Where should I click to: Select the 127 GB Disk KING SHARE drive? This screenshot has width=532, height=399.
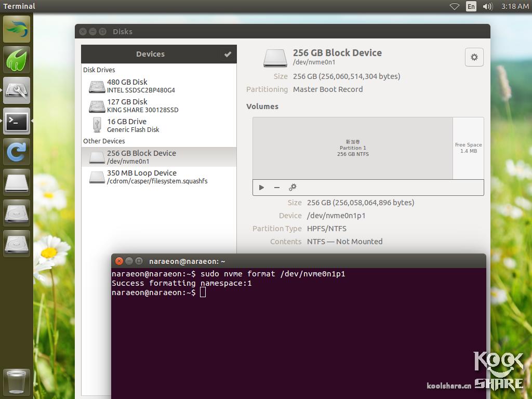[x=159, y=105]
